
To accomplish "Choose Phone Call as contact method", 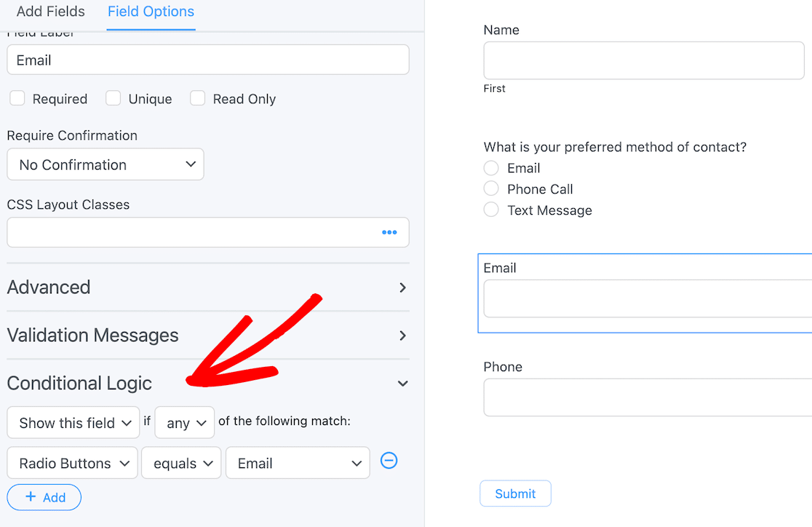I will 492,189.
